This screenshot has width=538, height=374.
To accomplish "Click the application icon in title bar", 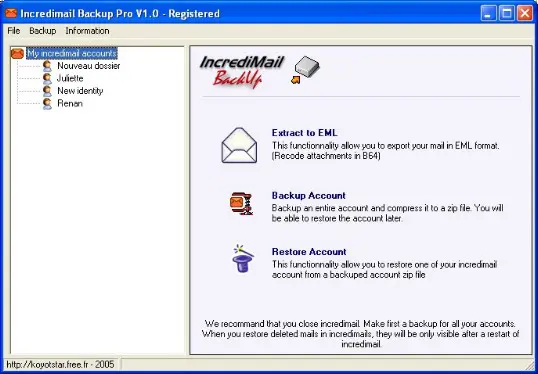I will coord(11,13).
